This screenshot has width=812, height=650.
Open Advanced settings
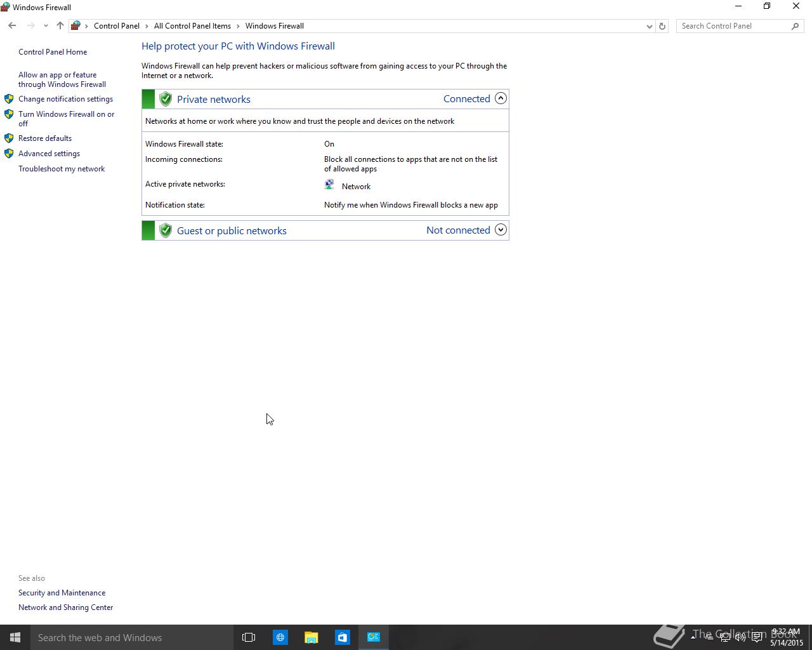[49, 154]
